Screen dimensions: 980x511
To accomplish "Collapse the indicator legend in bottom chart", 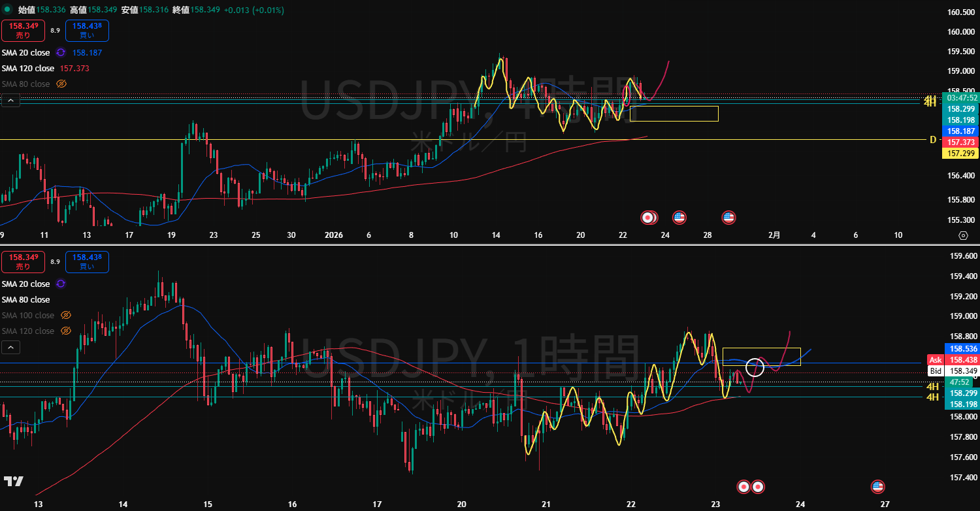I will tap(10, 347).
